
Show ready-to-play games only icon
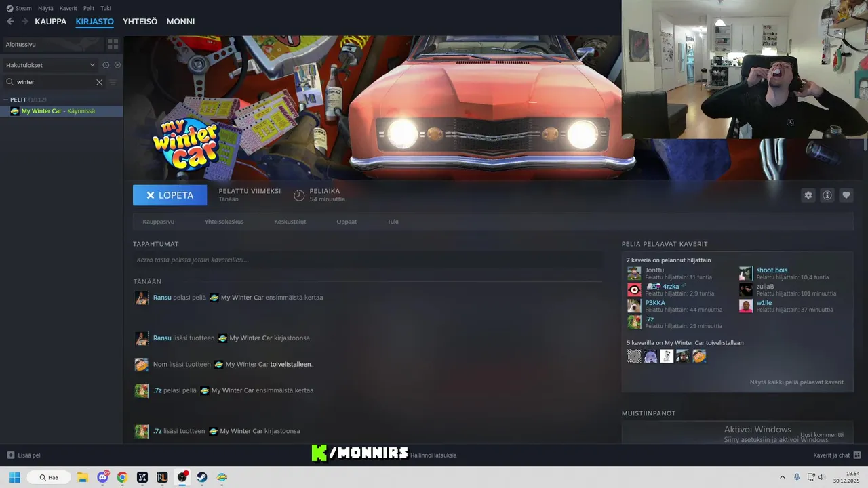[x=117, y=65]
